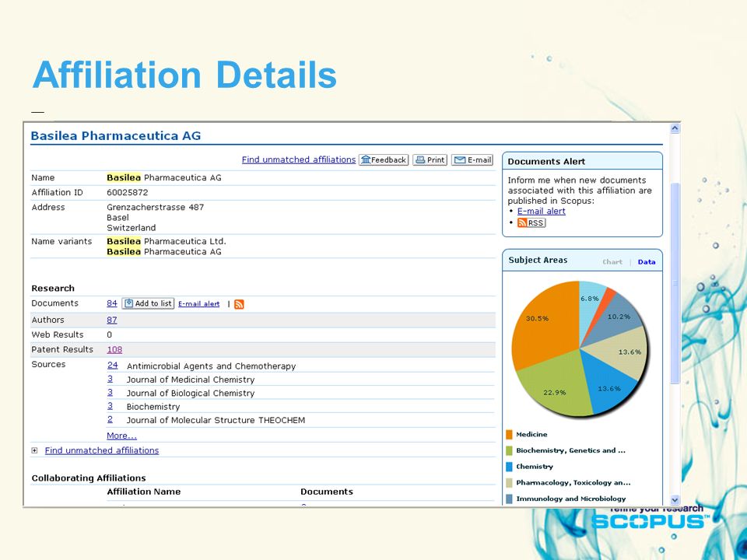Open the 87 authors link
This screenshot has height=560, width=747.
click(x=112, y=320)
